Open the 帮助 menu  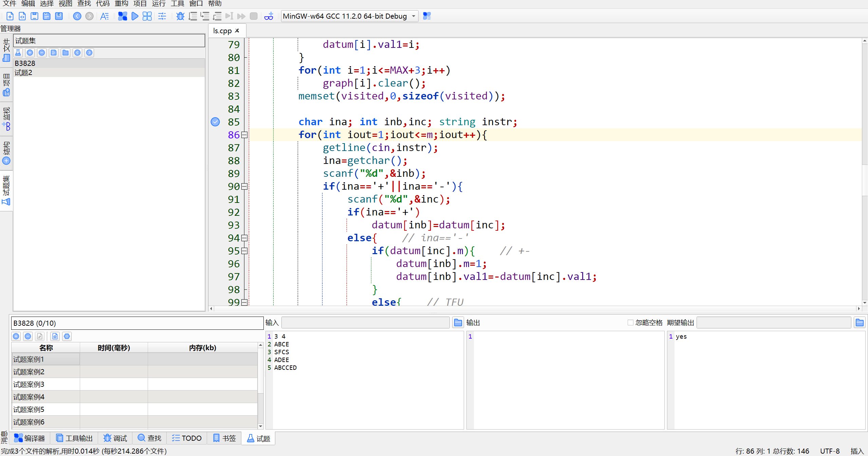tap(215, 4)
